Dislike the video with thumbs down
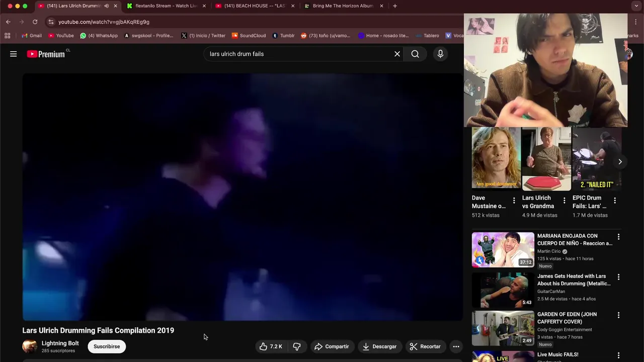The image size is (644, 362). [x=297, y=346]
